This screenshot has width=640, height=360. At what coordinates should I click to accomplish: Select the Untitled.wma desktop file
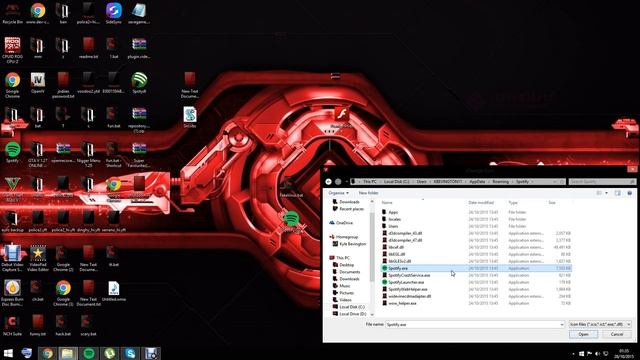point(113,291)
